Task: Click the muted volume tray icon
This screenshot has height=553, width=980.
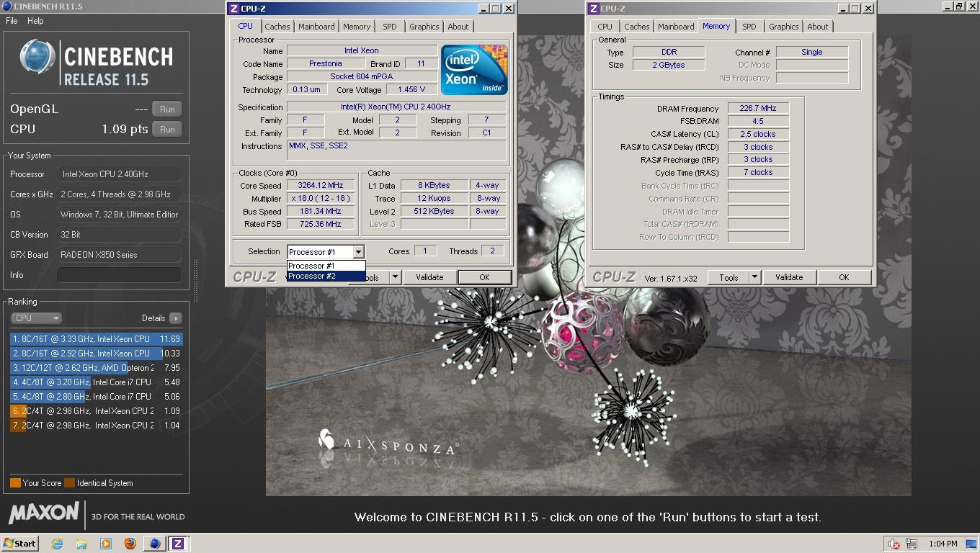Action: pos(894,544)
